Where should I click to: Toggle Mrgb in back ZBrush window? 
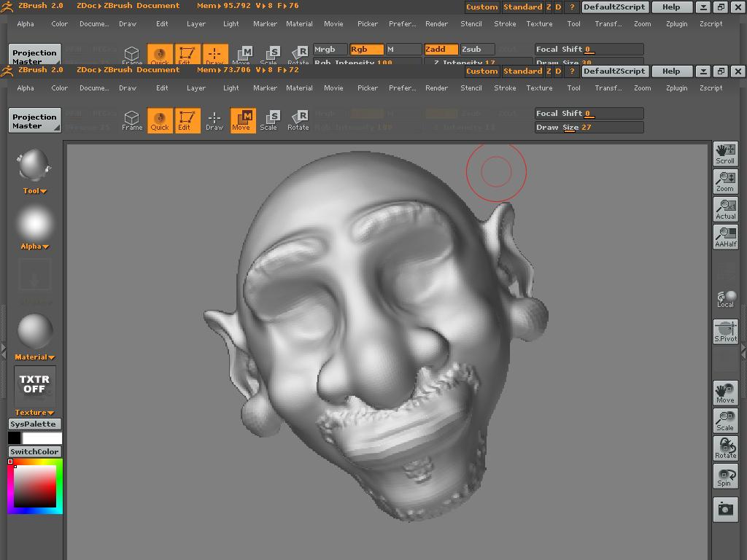[x=330, y=49]
